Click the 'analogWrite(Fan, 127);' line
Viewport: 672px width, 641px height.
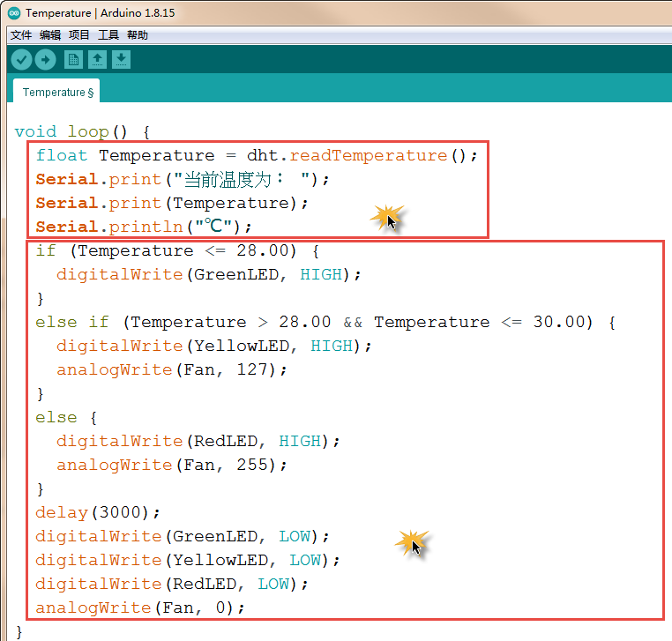click(171, 369)
